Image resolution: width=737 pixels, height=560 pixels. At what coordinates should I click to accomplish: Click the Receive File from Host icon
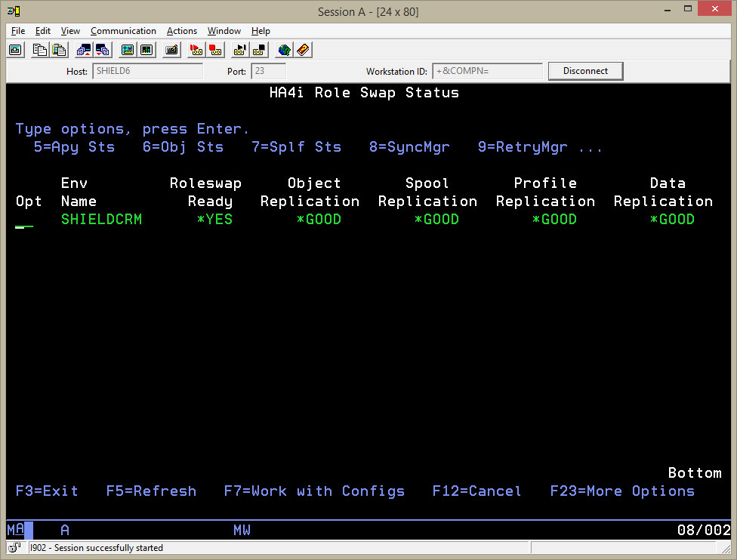click(x=103, y=50)
